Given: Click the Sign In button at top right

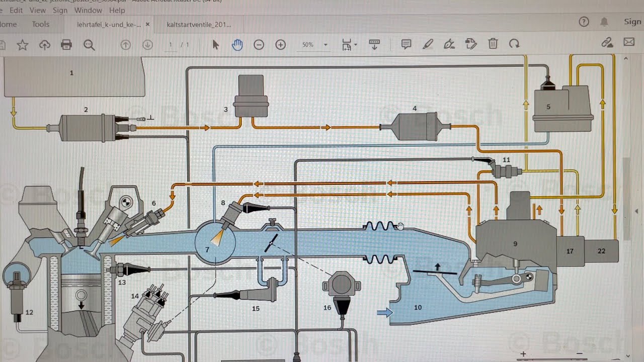Looking at the screenshot, I should click(632, 22).
